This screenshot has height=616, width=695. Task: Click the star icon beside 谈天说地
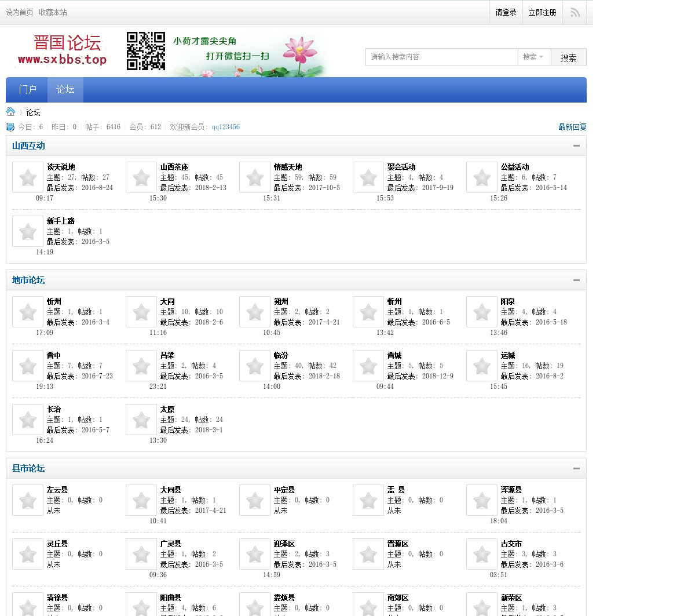[28, 177]
